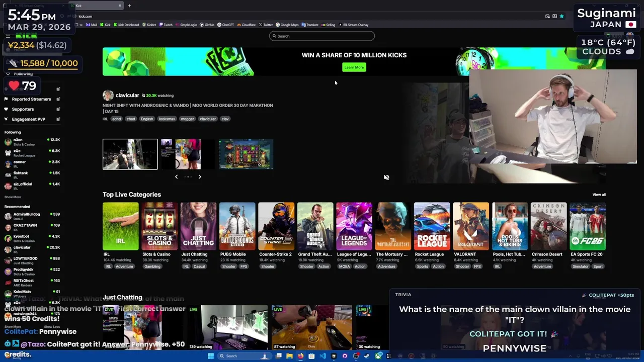Click the flag icon beside Reported Streamers
Viewport: 644px width, 362px height.
click(x=6, y=99)
